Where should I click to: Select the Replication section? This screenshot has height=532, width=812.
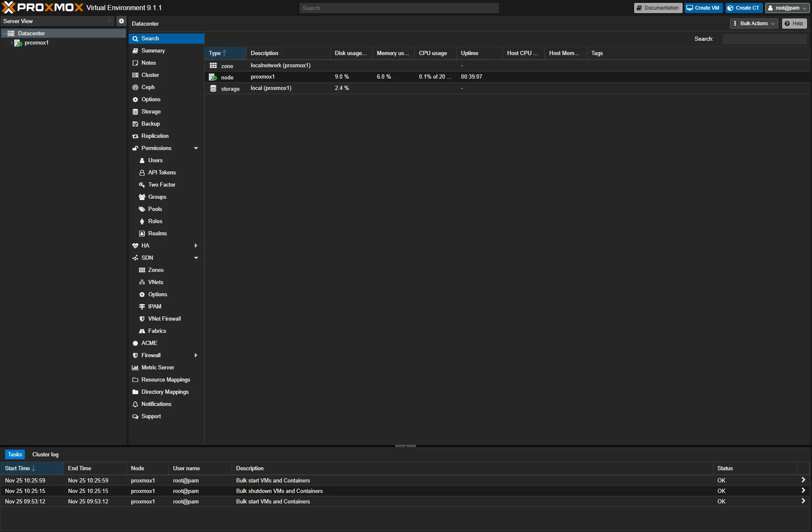pyautogui.click(x=155, y=136)
